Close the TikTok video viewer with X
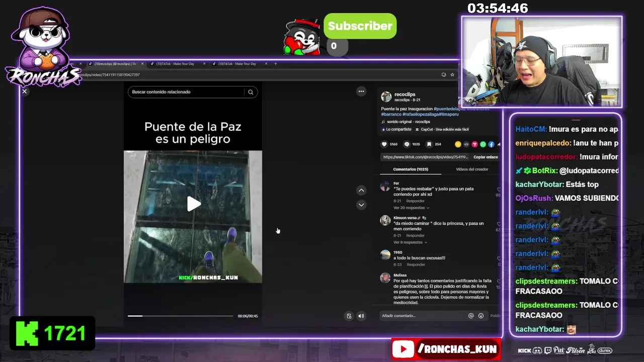 (24, 92)
